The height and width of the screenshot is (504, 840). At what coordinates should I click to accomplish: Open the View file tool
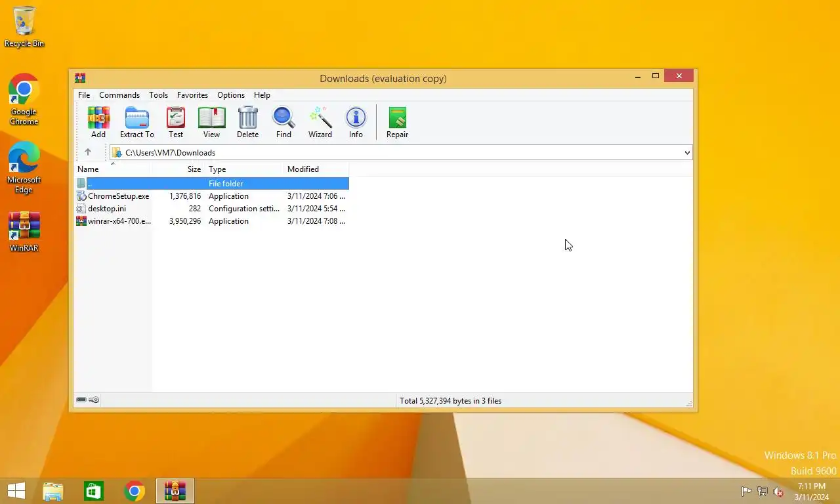[211, 123]
